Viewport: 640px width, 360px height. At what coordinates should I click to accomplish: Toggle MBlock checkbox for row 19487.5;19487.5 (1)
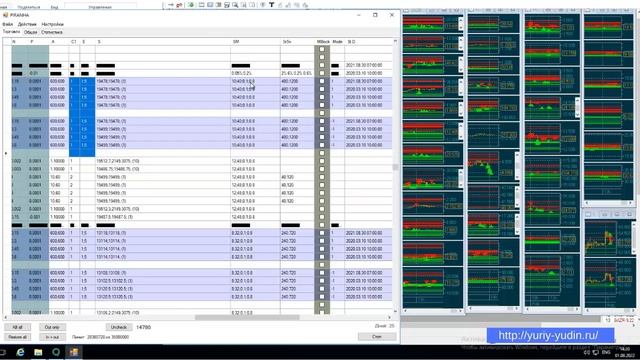(322, 217)
